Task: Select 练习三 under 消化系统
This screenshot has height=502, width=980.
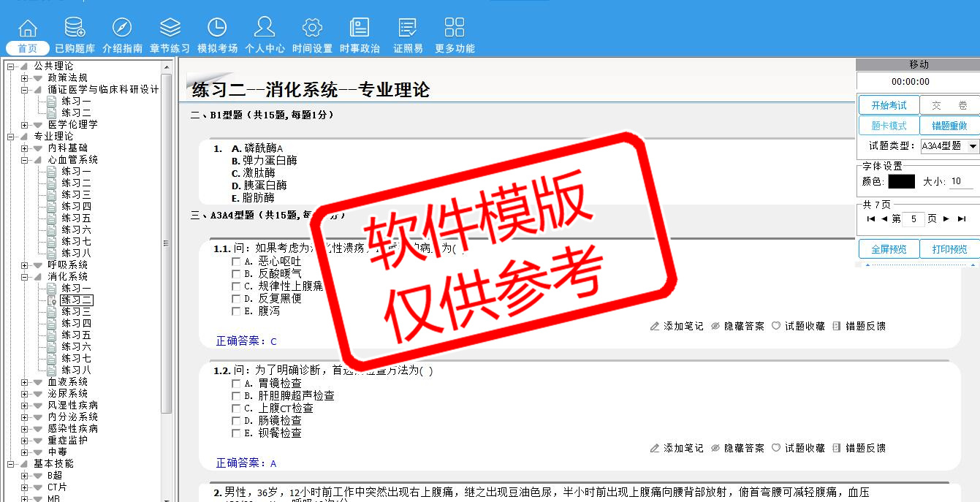Action: point(76,312)
